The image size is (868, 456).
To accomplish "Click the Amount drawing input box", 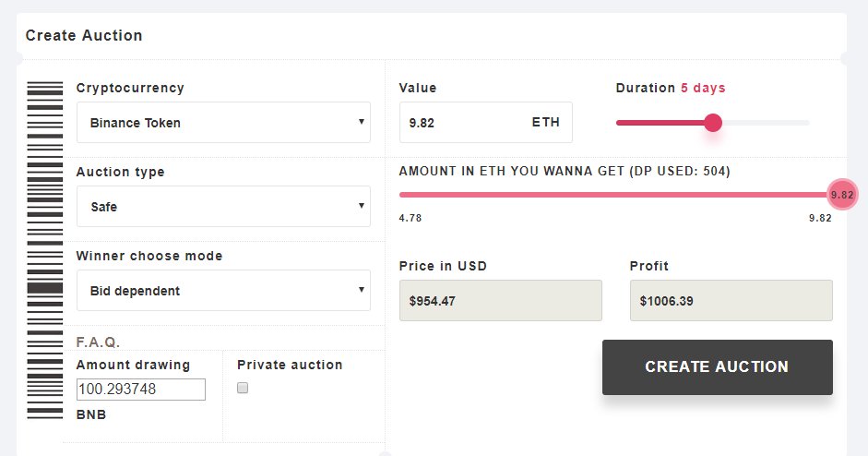I will (x=140, y=390).
